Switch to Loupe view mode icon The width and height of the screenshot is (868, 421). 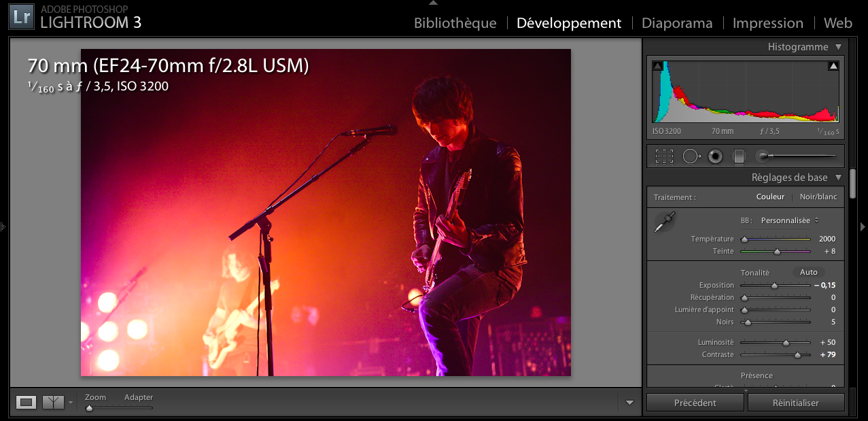click(26, 403)
